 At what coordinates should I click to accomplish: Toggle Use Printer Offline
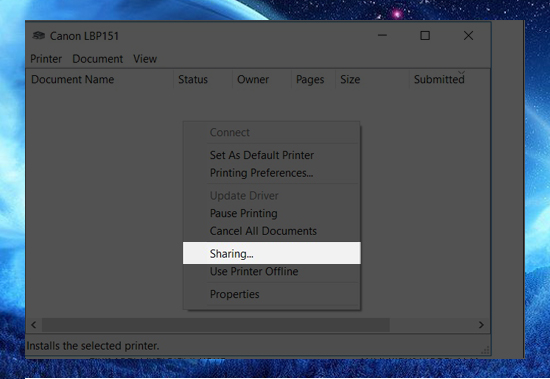pos(254,271)
